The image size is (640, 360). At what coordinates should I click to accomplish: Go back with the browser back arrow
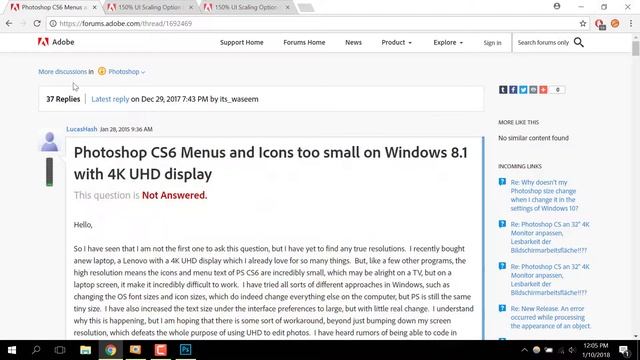coord(9,24)
